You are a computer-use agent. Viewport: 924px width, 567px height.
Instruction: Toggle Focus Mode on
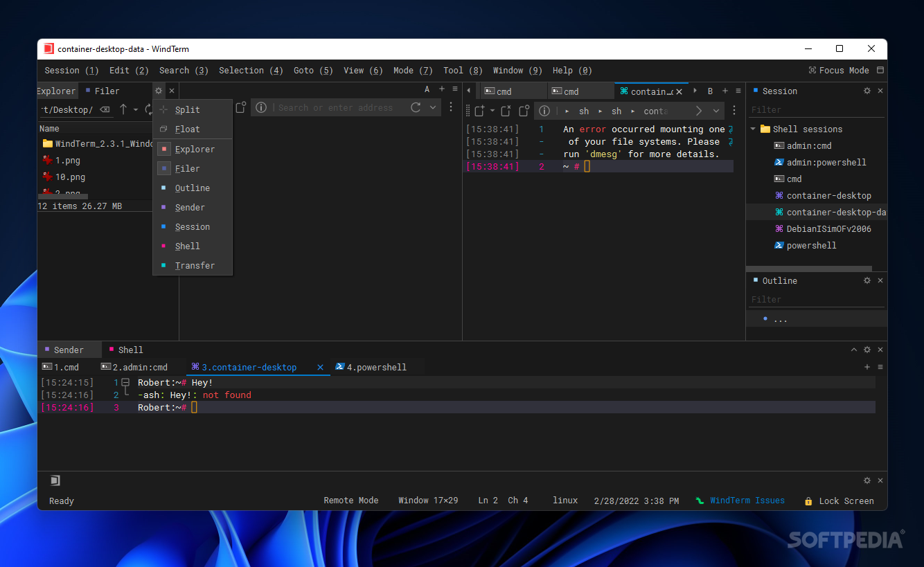pyautogui.click(x=838, y=70)
